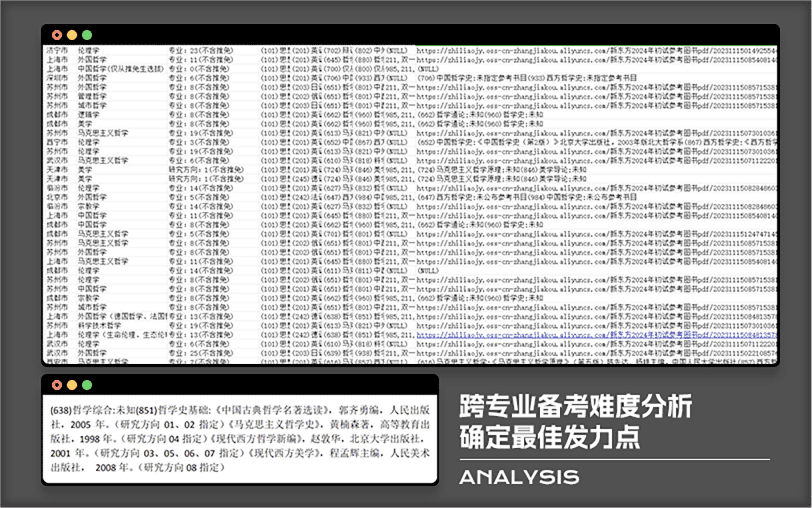The image size is (812, 508).
Task: Close the top data table window
Action: pos(56,35)
